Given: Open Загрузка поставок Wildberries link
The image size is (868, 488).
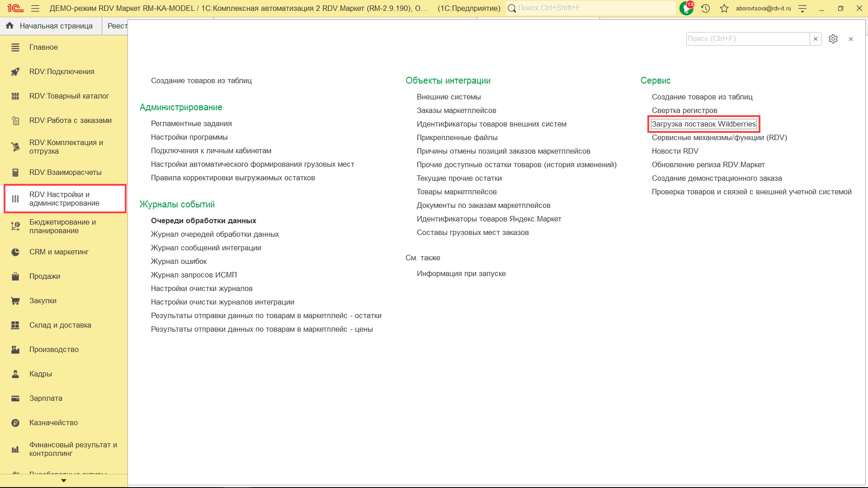Looking at the screenshot, I should point(703,124).
